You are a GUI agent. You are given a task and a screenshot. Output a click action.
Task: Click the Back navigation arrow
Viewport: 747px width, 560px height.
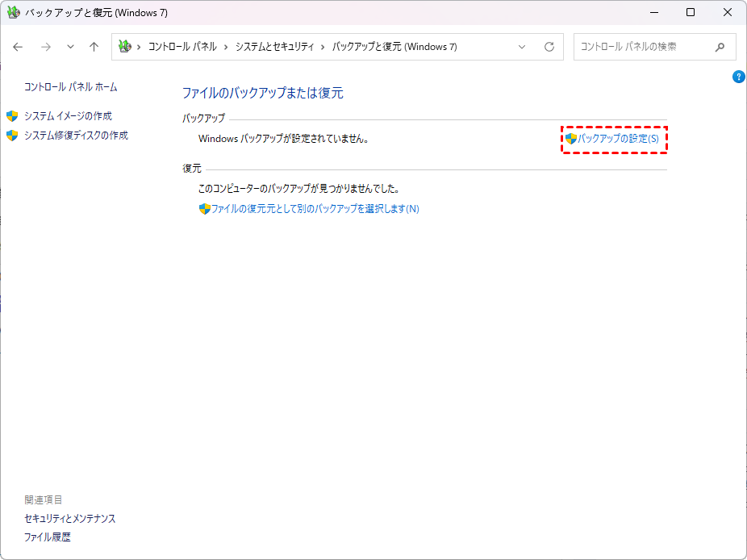19,47
